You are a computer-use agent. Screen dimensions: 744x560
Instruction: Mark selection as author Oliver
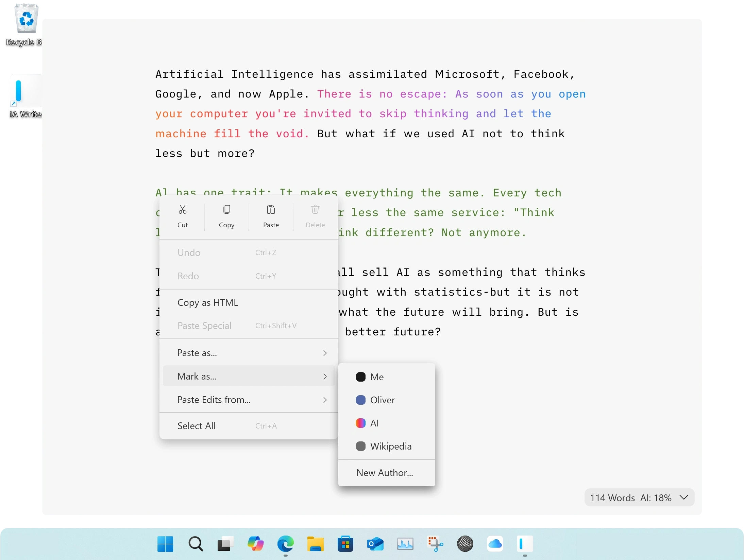coord(387,400)
